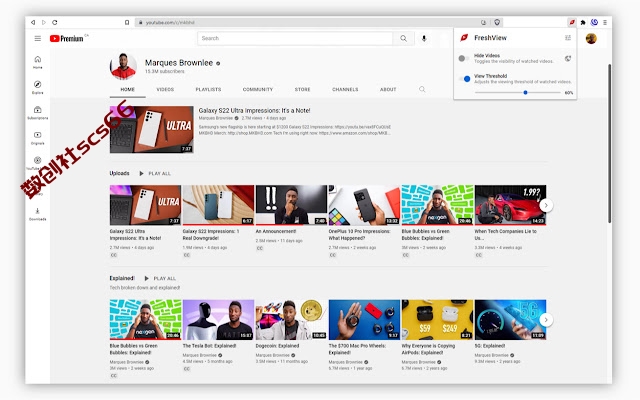Viewport: 640px width, 400px height.
Task: Show next videos in Uploads row
Action: coord(546,205)
